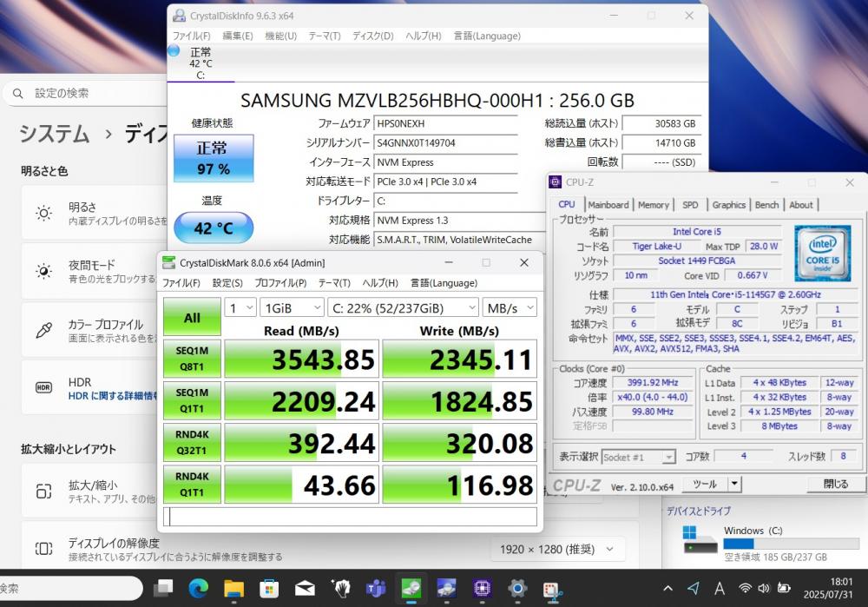This screenshot has width=868, height=607.
Task: Open the MB/s unit dropdown
Action: click(x=510, y=308)
